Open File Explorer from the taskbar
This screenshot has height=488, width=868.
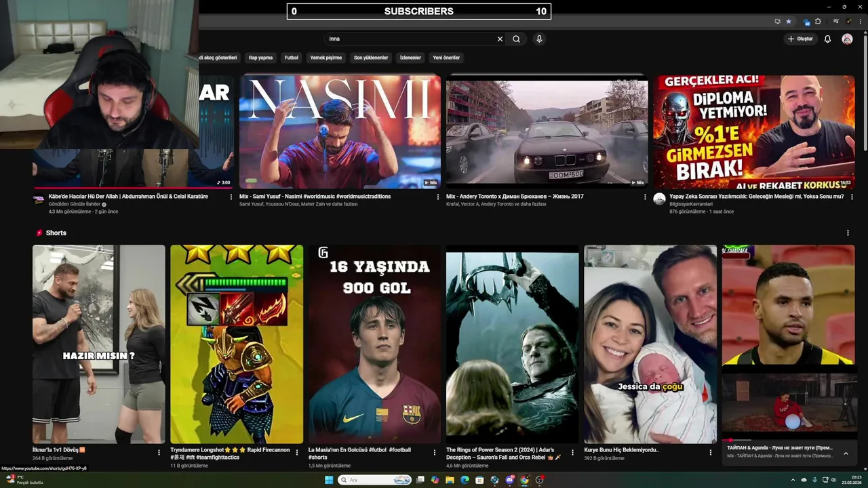coord(450,480)
